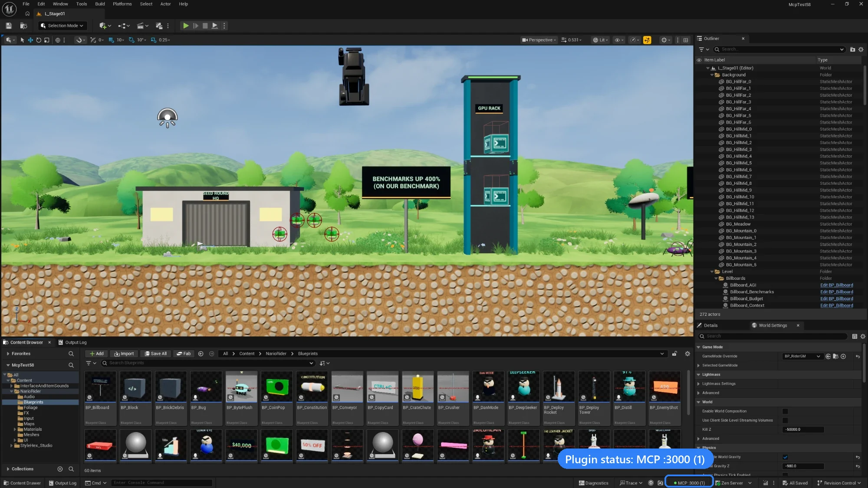The height and width of the screenshot is (488, 868).
Task: Open Content Browser settings gear
Action: click(687, 354)
